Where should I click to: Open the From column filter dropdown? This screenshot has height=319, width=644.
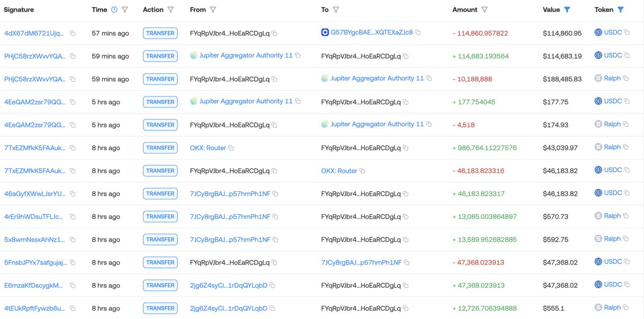tap(213, 10)
